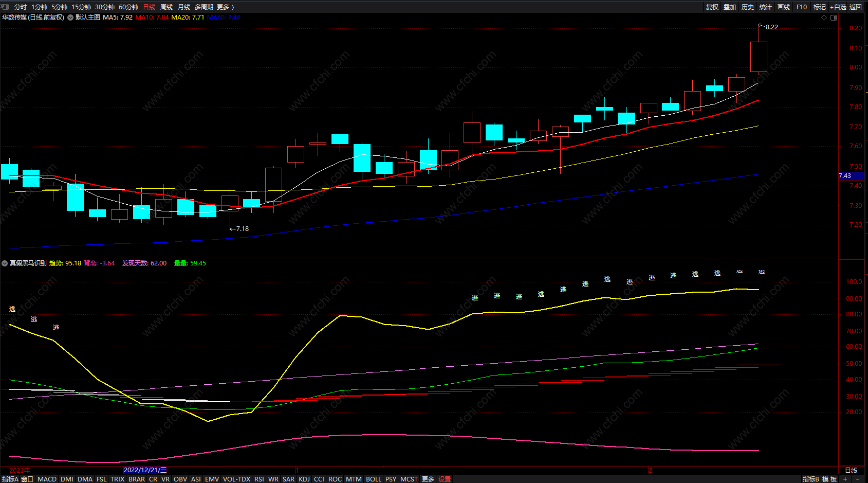Switch sub-chart to VR indicator
Viewport: 868px width, 483px height.
165,479
